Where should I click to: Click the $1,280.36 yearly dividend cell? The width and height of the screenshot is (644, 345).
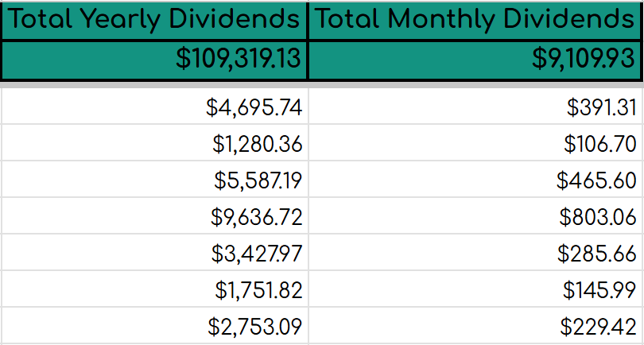(x=155, y=142)
